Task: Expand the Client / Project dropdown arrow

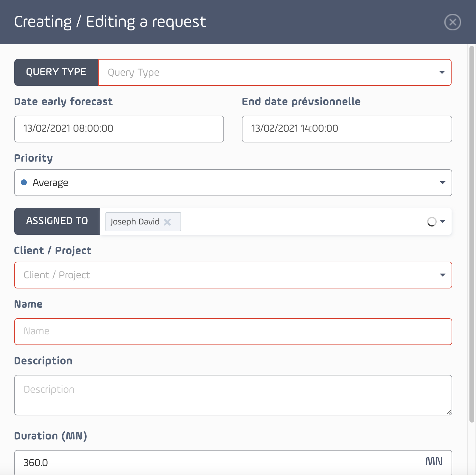Action: [443, 275]
